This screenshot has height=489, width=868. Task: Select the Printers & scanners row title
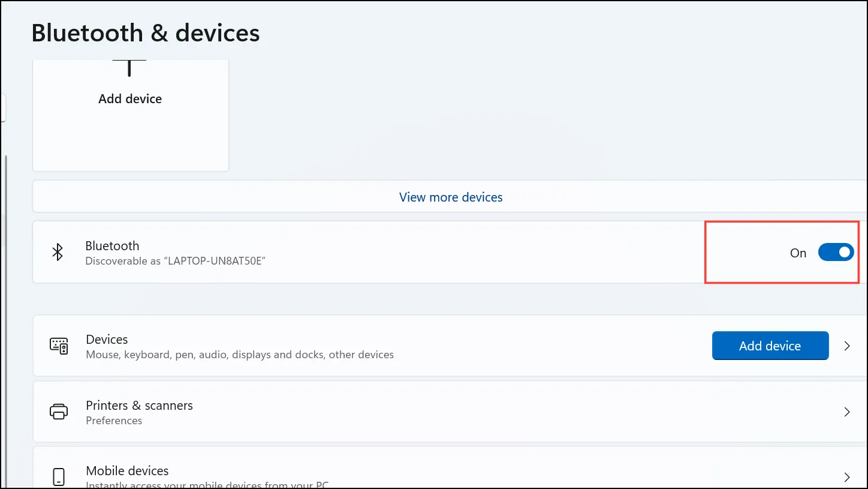coord(139,405)
